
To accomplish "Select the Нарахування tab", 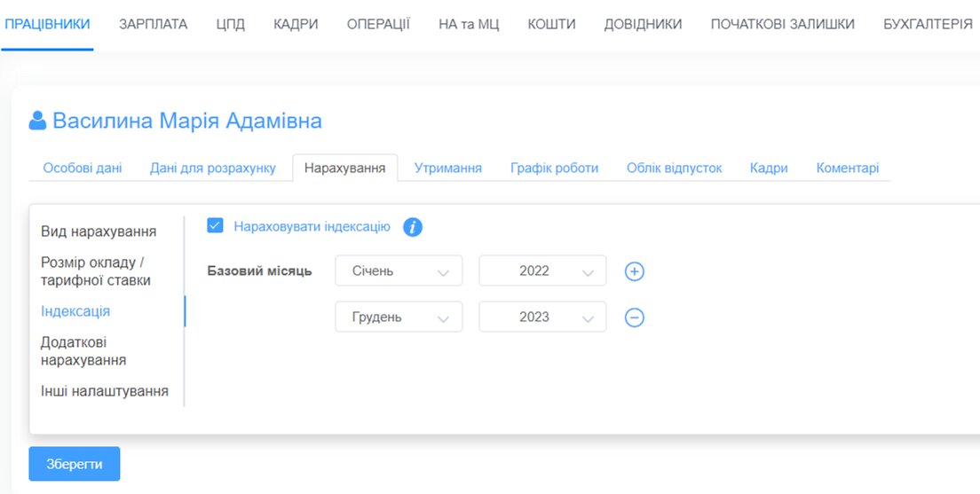I will click(345, 168).
